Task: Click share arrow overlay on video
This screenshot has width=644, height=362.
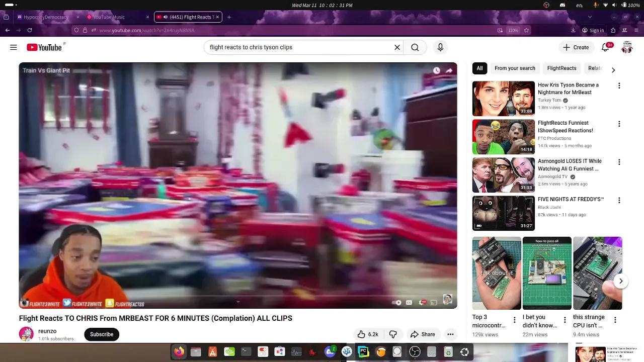Action: [449, 71]
